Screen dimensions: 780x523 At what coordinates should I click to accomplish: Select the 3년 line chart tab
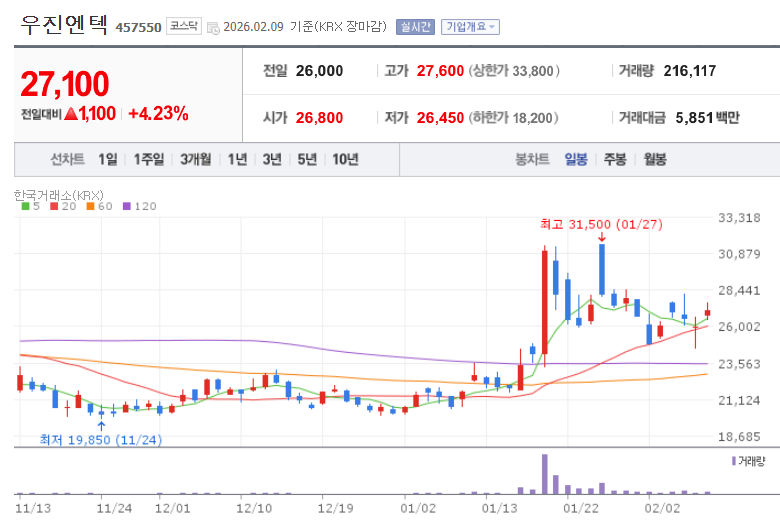click(x=272, y=159)
